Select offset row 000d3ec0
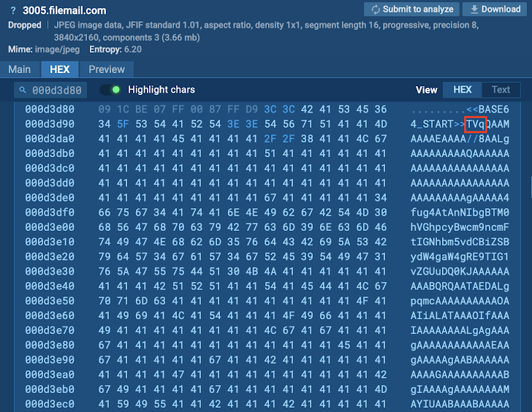 [50, 404]
